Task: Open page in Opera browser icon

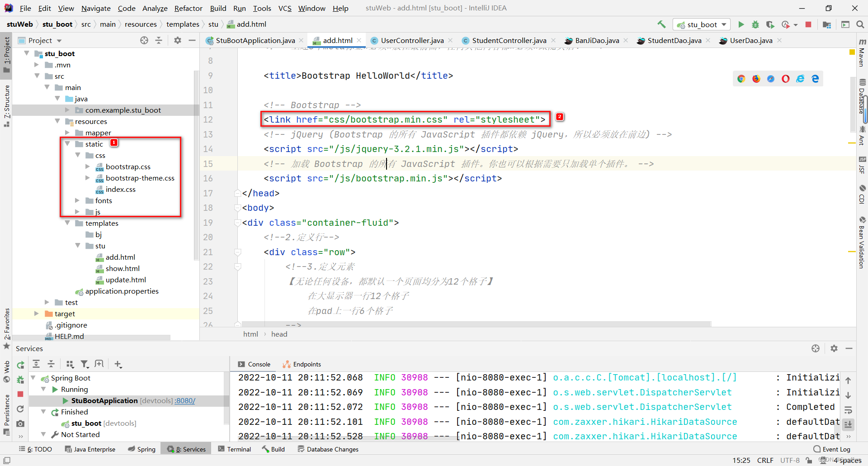Action: click(786, 79)
